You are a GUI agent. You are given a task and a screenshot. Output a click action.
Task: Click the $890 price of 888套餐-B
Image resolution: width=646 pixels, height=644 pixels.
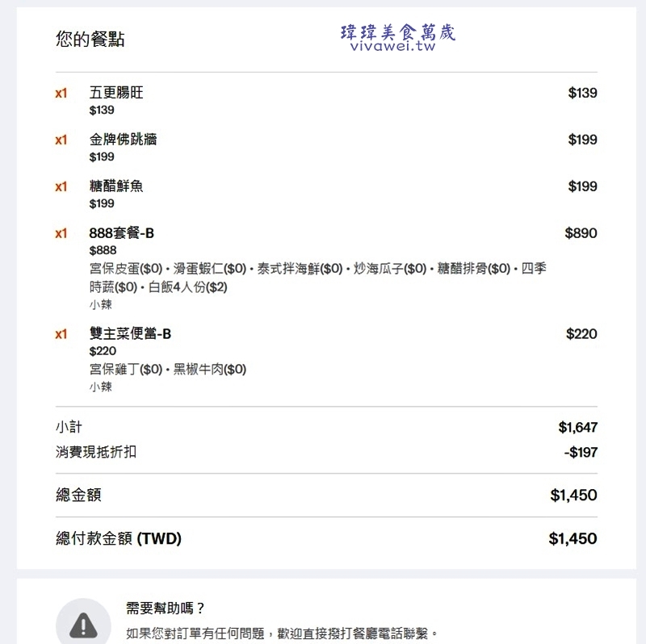581,233
